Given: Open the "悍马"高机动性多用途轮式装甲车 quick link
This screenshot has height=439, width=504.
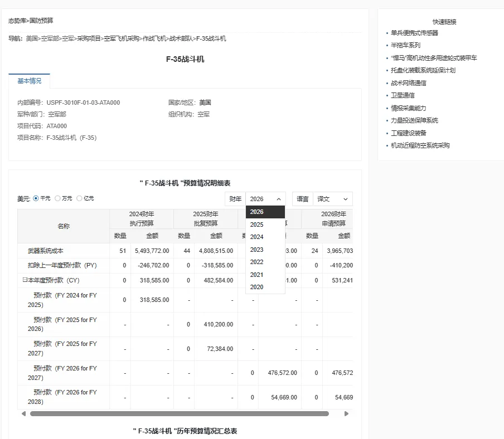Looking at the screenshot, I should 434,58.
